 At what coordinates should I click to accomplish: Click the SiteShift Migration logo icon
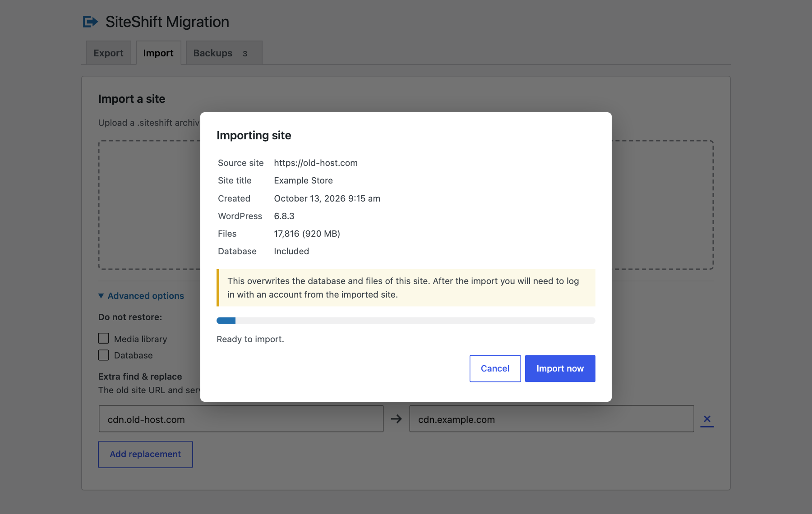[90, 22]
